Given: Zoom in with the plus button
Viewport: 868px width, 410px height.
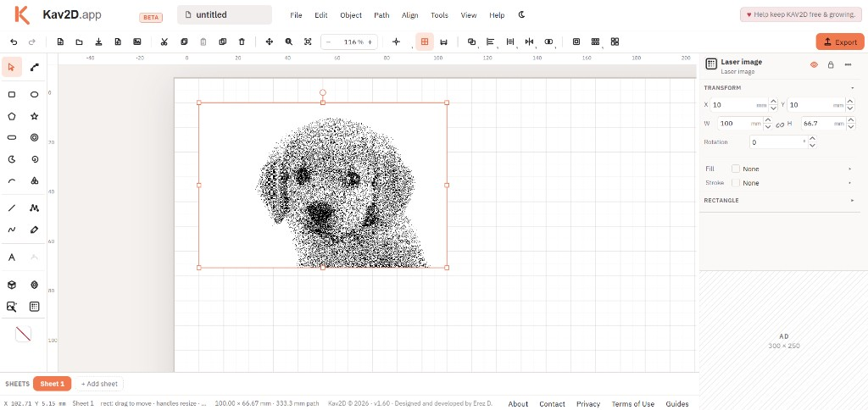Looking at the screenshot, I should [370, 42].
